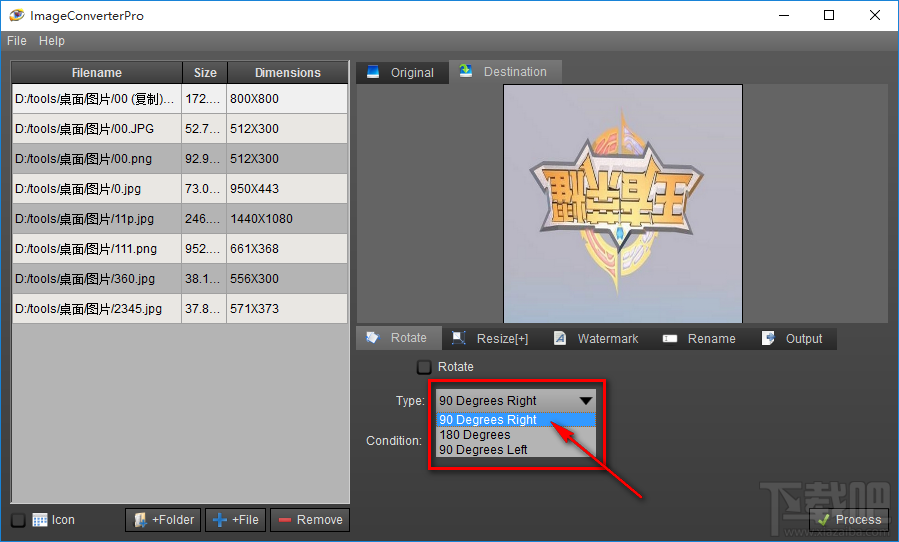Maximize the ImageConverterPro window
899x542 pixels.
coord(828,15)
